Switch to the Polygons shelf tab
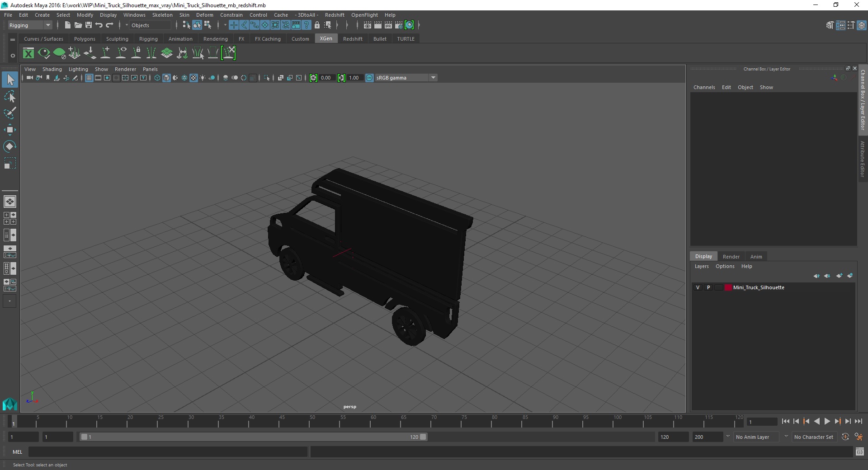Viewport: 868px width, 470px height. [x=85, y=39]
